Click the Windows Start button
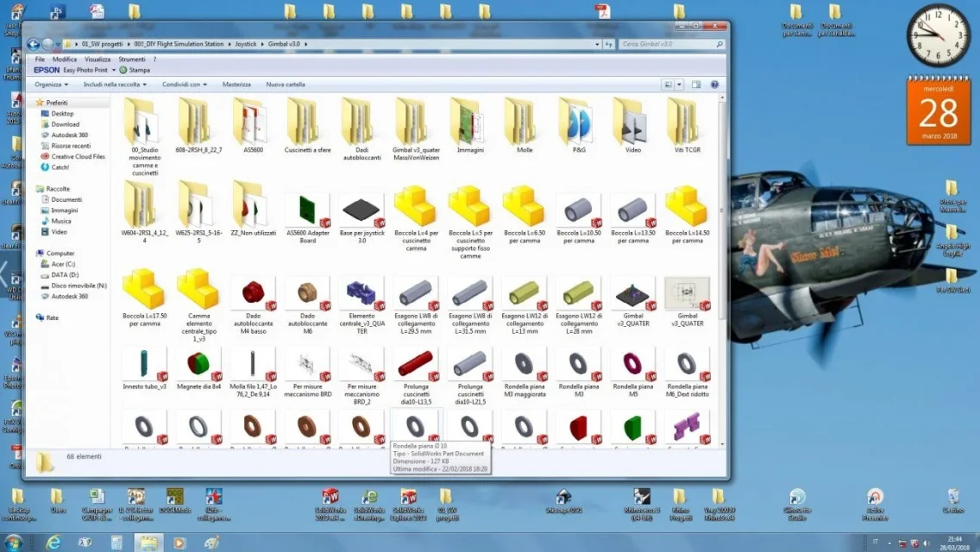 pos(13,542)
